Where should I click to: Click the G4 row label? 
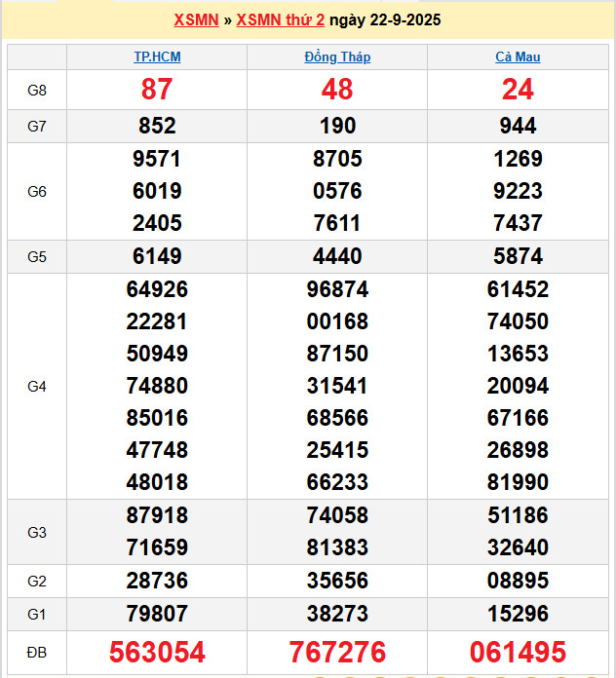(37, 387)
